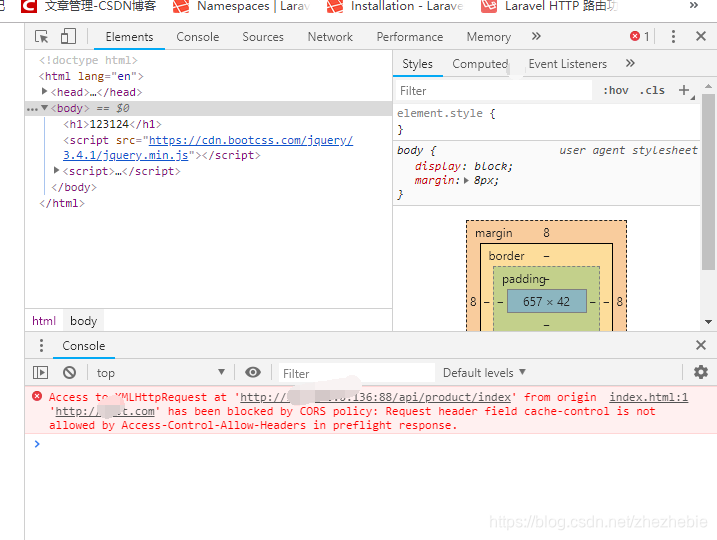
Task: Open the top JavaScript context dropdown
Action: [x=161, y=373]
